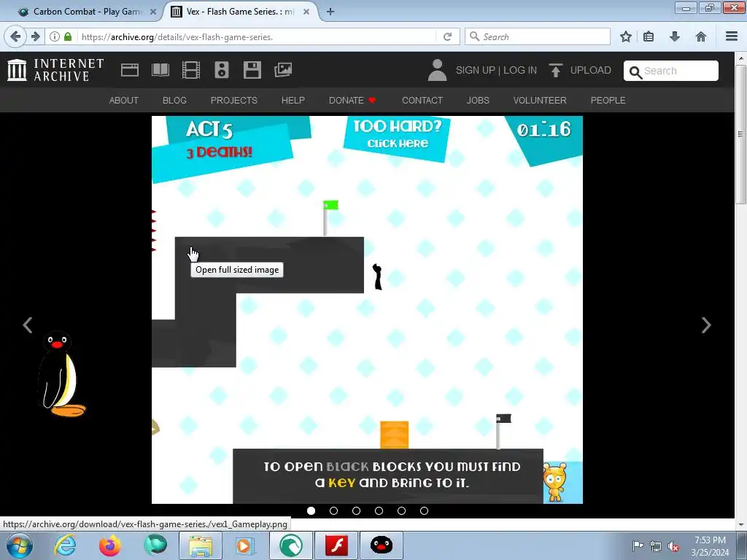747x560 pixels.
Task: Reload the page with refresh icon
Action: (447, 36)
